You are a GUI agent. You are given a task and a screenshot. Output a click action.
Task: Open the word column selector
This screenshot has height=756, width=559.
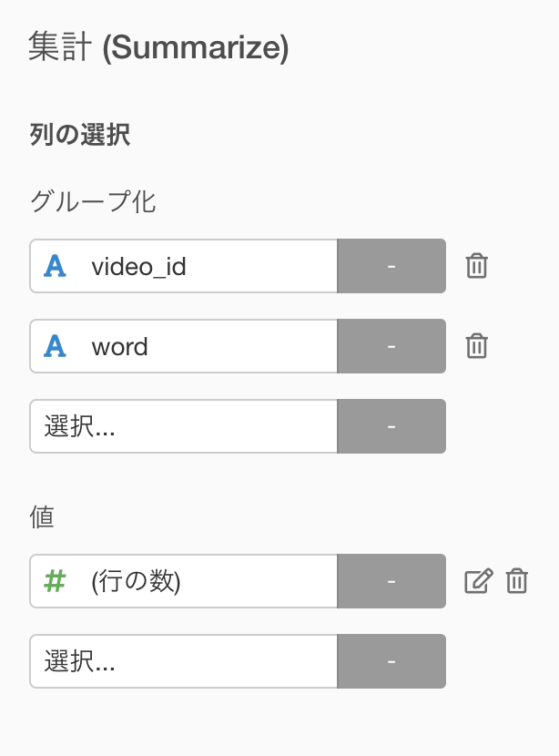184,346
